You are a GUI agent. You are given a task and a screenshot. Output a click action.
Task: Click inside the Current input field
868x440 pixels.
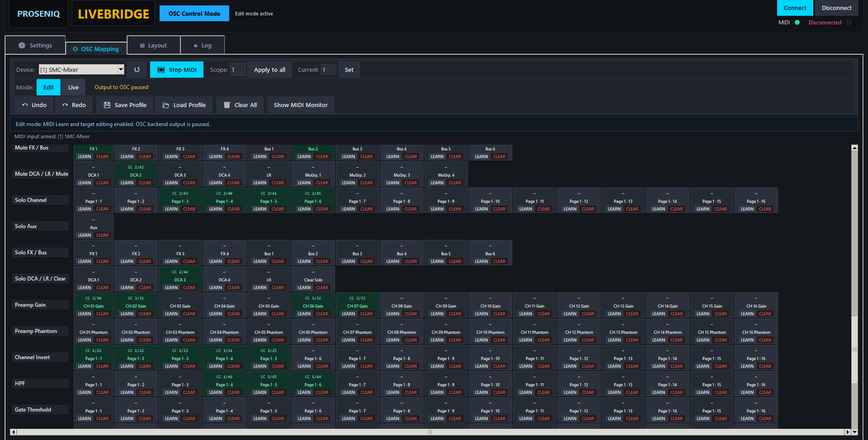coord(329,70)
